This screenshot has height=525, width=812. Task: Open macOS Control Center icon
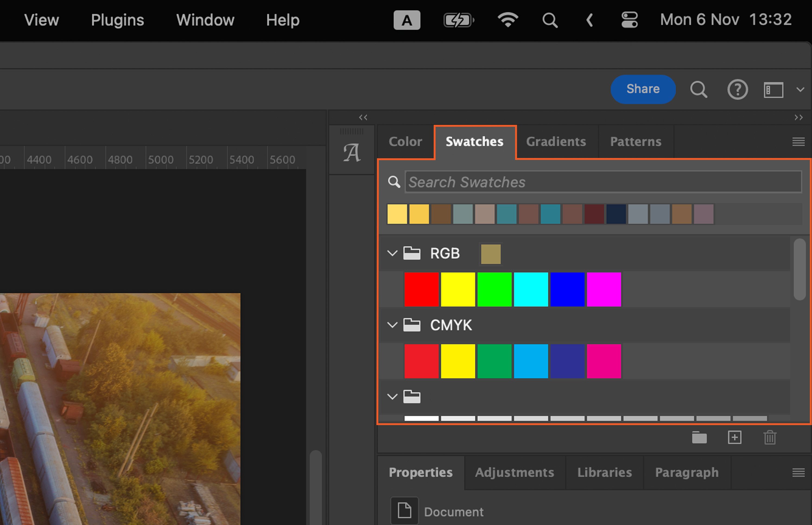[629, 20]
